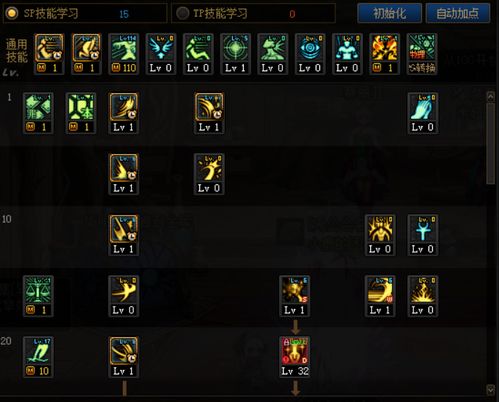The image size is (499, 402).
Task: Click the vertical scrollbar thumb of skill list
Action: click(x=491, y=143)
